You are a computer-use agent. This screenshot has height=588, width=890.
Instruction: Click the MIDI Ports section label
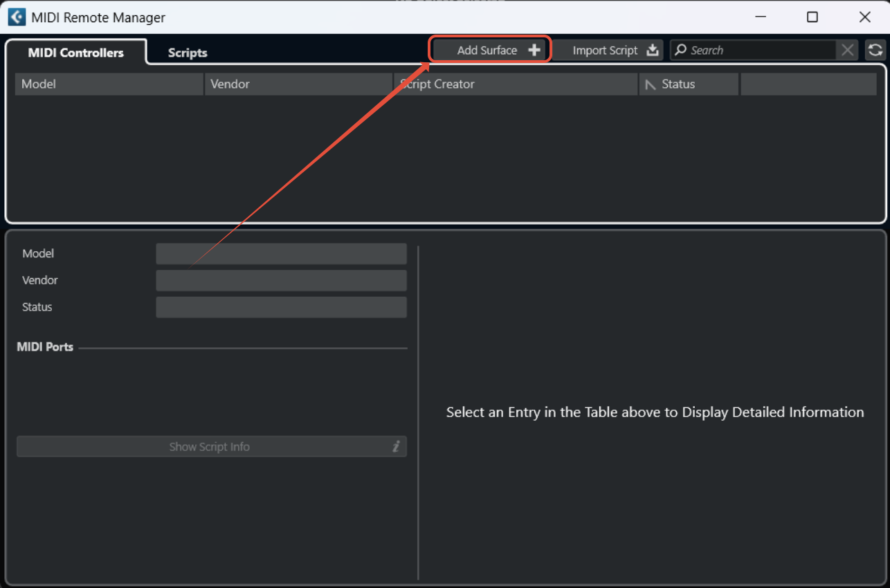(x=45, y=347)
